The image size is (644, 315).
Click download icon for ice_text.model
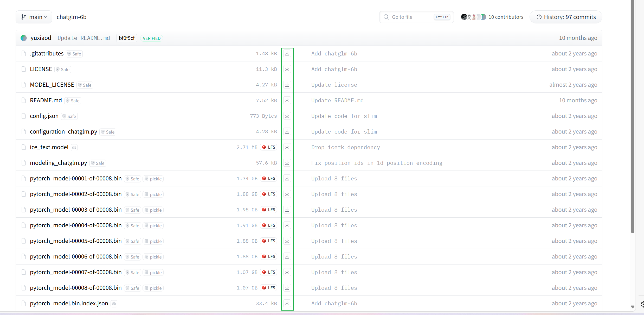[287, 147]
